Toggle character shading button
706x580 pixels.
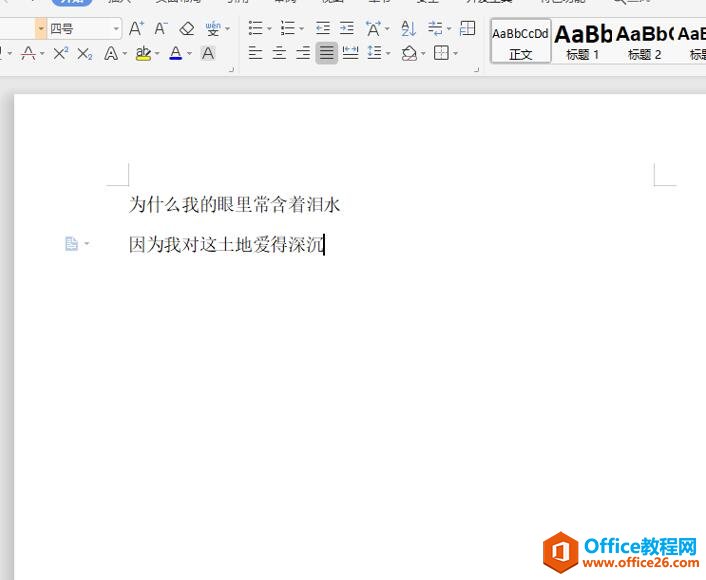coord(208,53)
